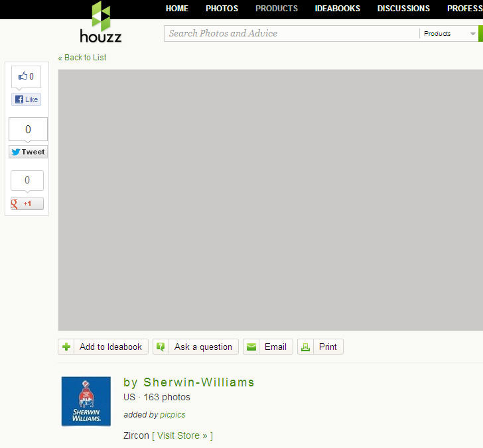483x448 pixels.
Task: Expand the Products search category dropdown
Action: tap(472, 34)
